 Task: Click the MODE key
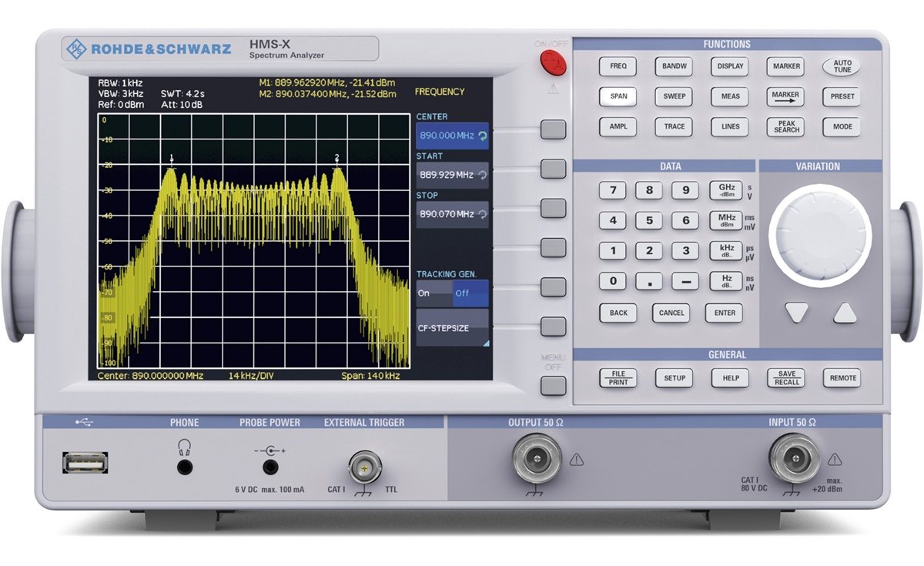click(842, 127)
